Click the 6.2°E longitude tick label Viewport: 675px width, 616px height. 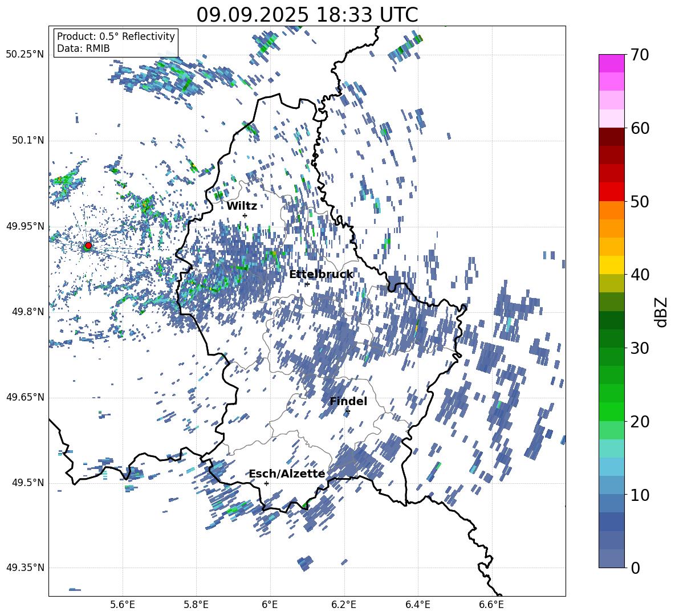(x=344, y=605)
